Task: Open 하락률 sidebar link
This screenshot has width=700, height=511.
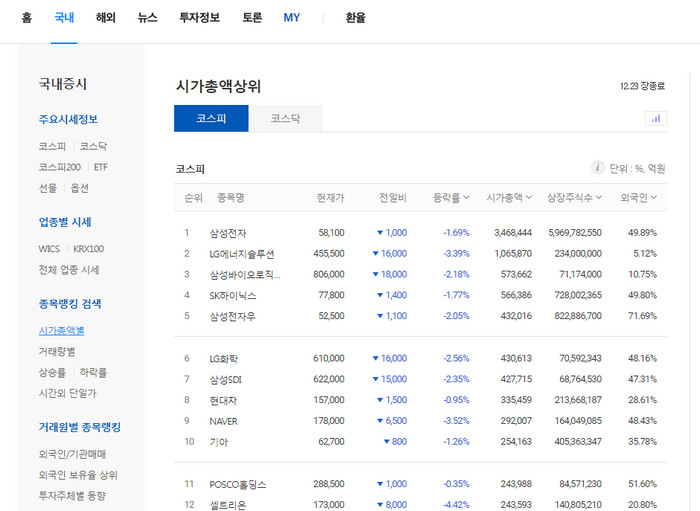Action: coord(93,372)
